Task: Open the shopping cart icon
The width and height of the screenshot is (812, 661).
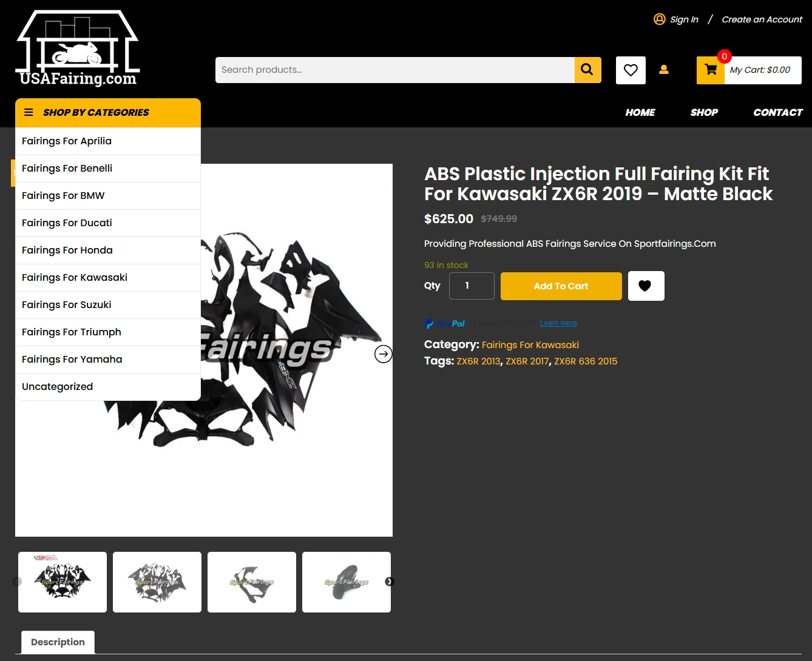Action: pyautogui.click(x=711, y=70)
